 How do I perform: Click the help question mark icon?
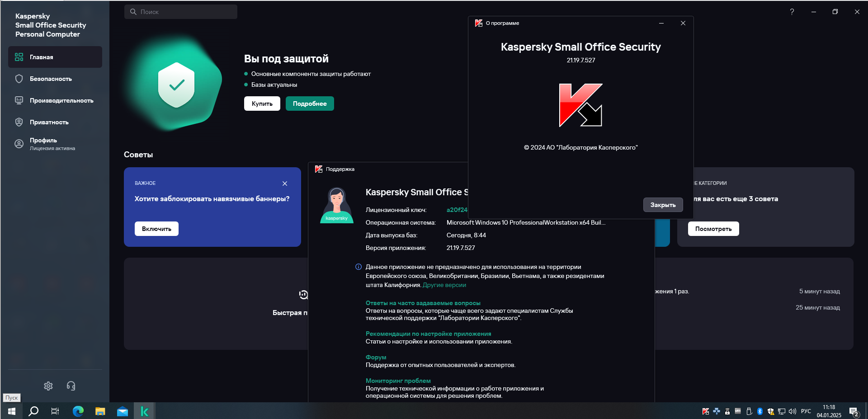792,12
